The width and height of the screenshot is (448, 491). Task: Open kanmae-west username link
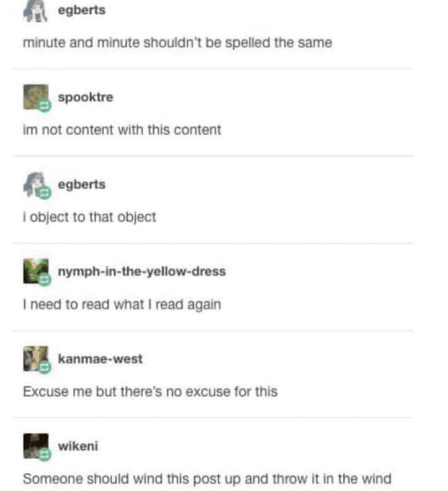[100, 359]
